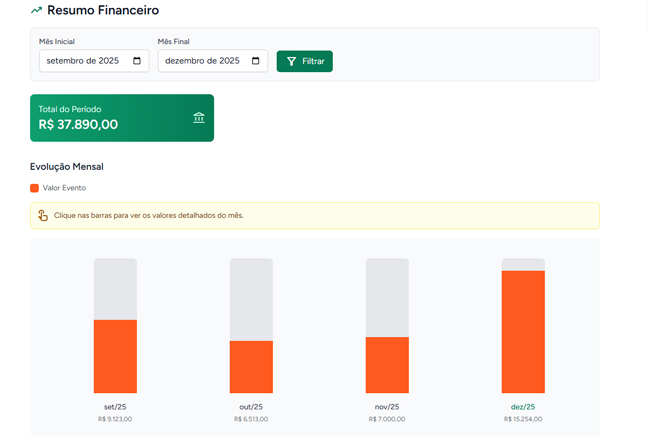Select the dez/25 orange bar
Image resolution: width=648 pixels, height=447 pixels.
[523, 332]
